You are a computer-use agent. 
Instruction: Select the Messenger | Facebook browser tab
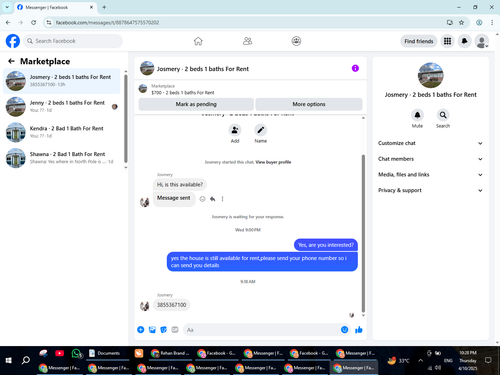coord(55,7)
